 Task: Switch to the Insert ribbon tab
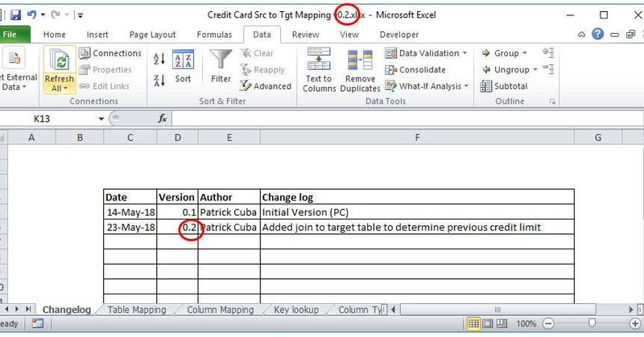pyautogui.click(x=97, y=35)
